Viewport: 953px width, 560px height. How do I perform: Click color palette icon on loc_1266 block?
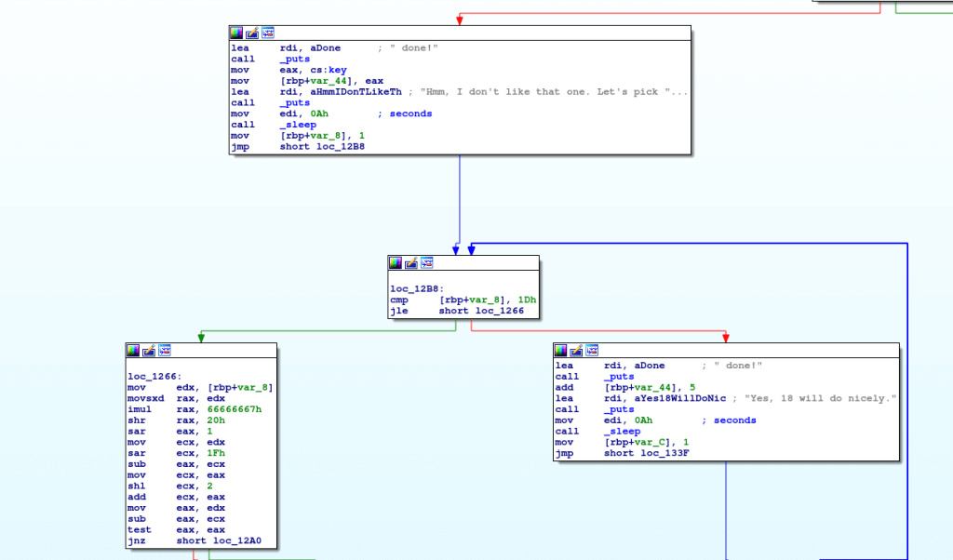point(133,350)
